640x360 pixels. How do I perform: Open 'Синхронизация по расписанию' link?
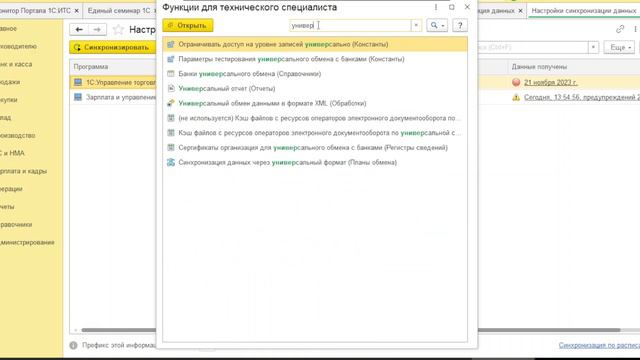point(599,345)
